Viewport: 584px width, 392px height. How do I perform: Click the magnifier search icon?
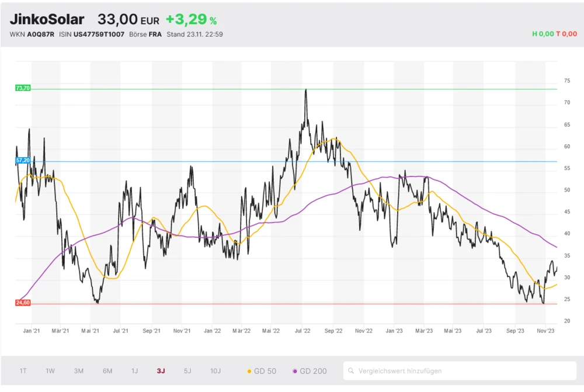tap(351, 371)
